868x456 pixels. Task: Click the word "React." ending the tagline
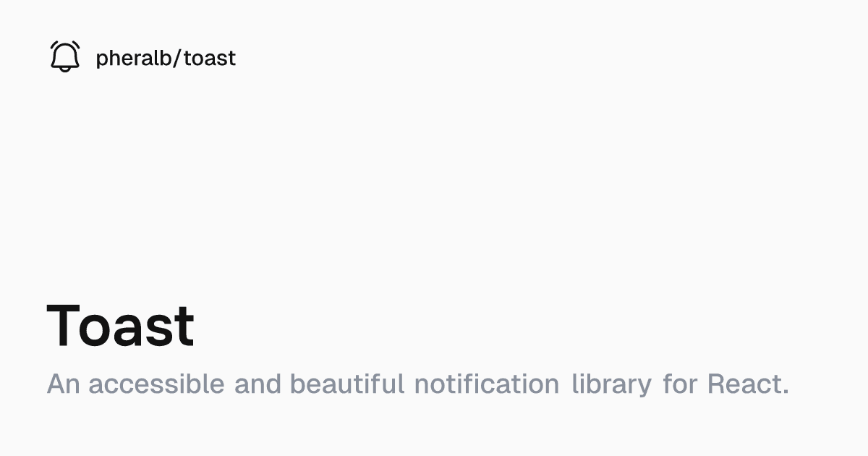coord(748,384)
